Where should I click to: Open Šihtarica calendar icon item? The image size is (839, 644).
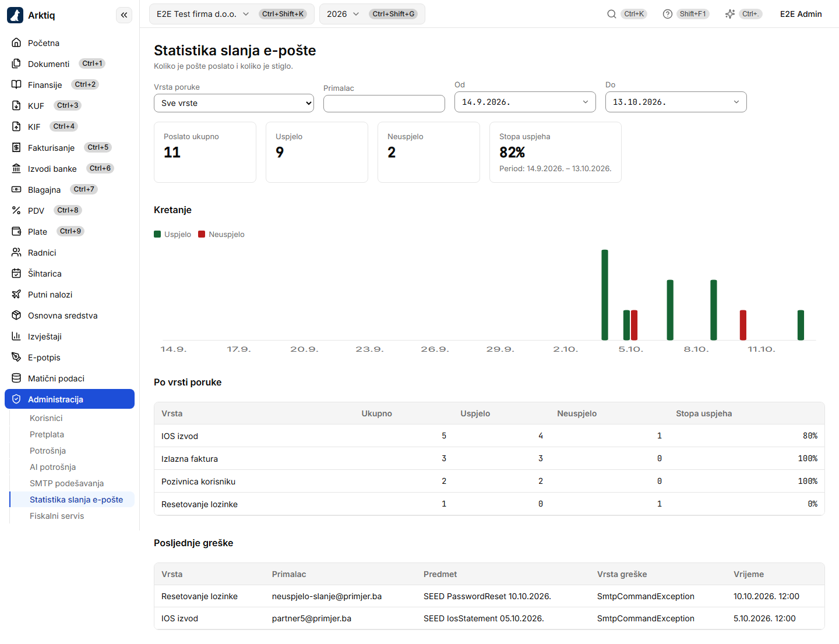16,273
